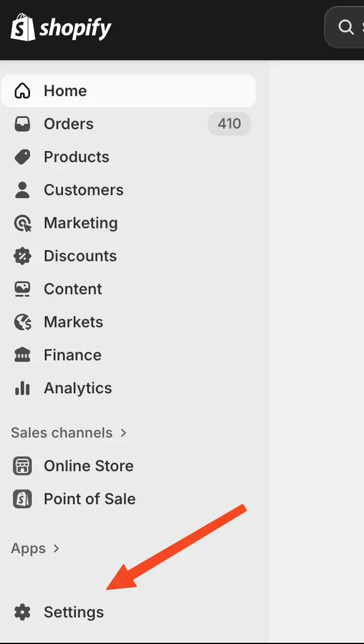This screenshot has width=364, height=644.
Task: Click the Products tag icon
Action: pos(22,157)
